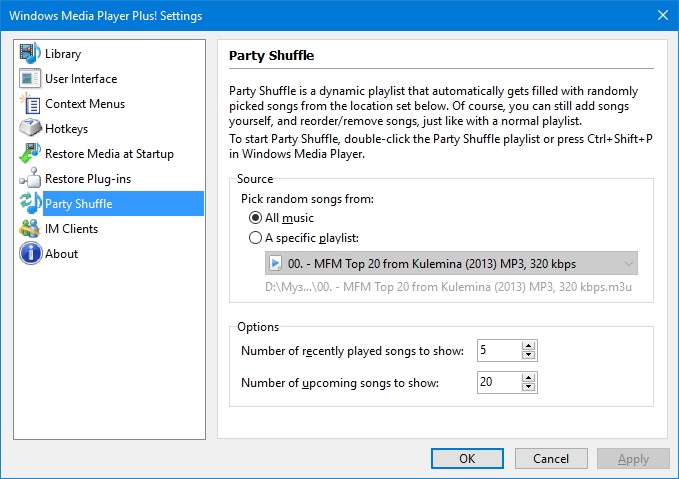The width and height of the screenshot is (679, 479).
Task: Click the Library film-and-note icon
Action: pos(30,53)
